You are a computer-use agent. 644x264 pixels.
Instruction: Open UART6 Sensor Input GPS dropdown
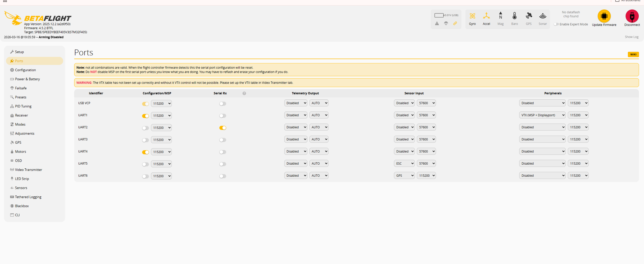(404, 176)
